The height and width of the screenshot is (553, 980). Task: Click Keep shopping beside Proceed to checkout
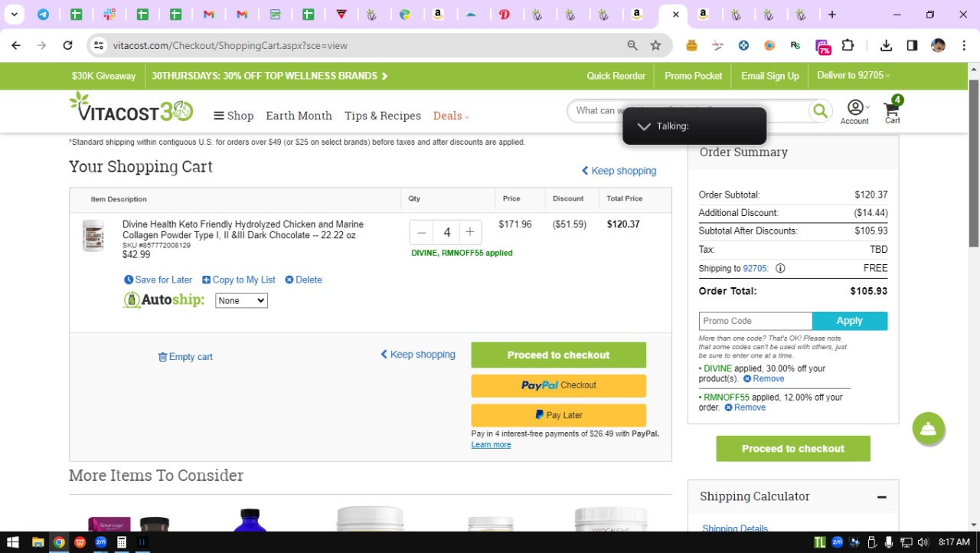coord(418,355)
